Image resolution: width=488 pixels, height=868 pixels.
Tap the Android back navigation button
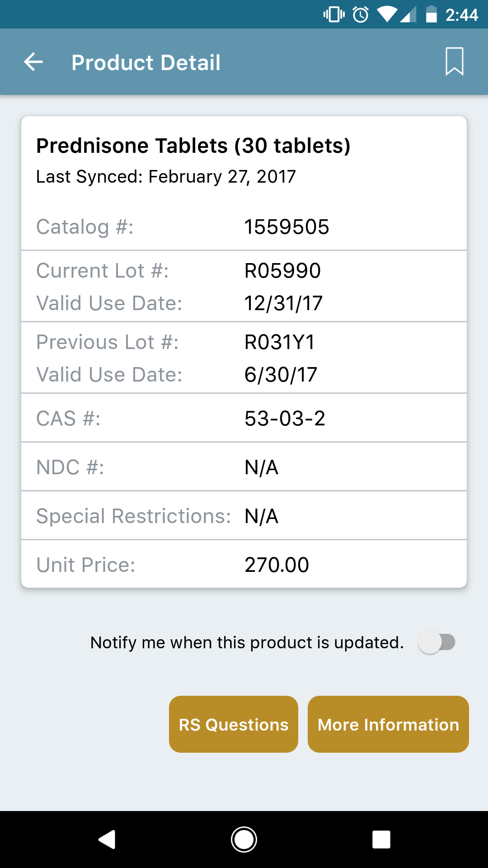(107, 840)
